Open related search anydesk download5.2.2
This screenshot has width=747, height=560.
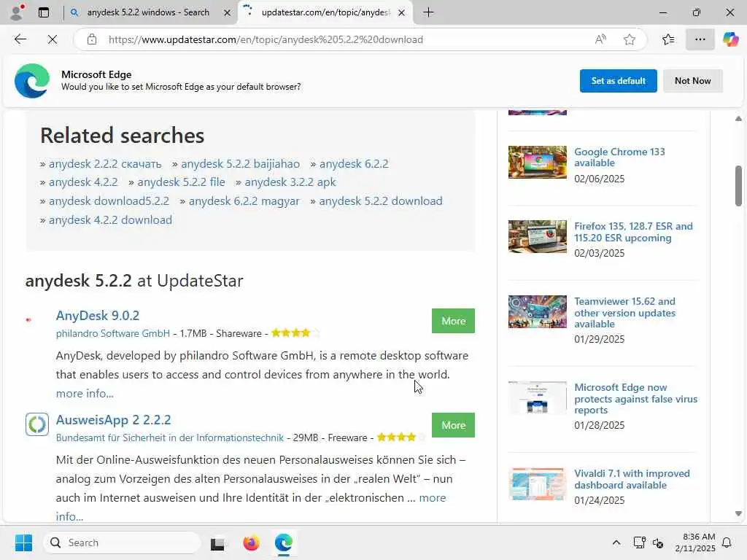(x=109, y=201)
